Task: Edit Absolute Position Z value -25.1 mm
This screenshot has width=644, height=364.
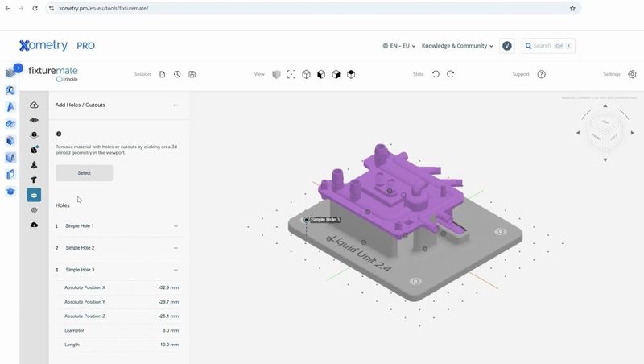Action: pyautogui.click(x=168, y=316)
